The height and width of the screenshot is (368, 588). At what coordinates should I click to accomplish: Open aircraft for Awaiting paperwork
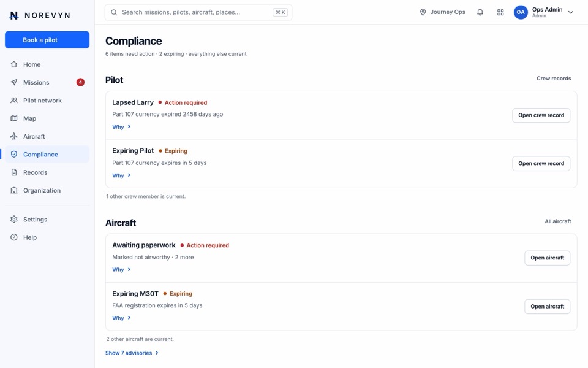click(x=547, y=258)
